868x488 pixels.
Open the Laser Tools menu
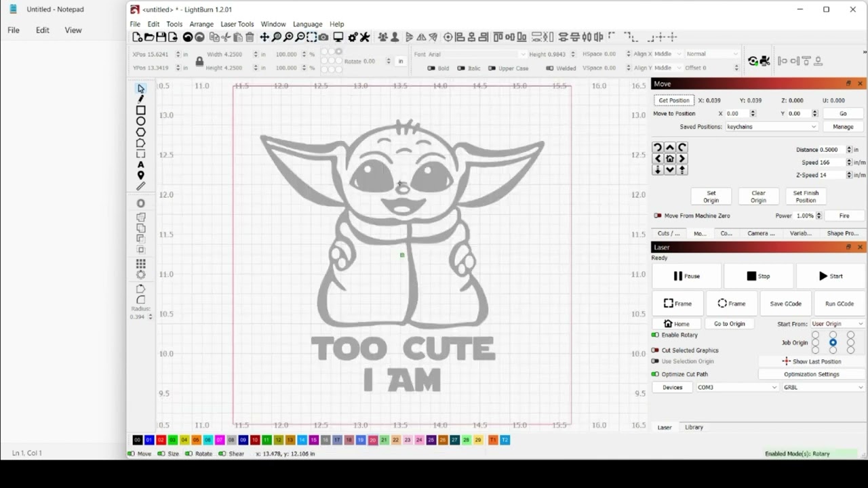coord(237,24)
